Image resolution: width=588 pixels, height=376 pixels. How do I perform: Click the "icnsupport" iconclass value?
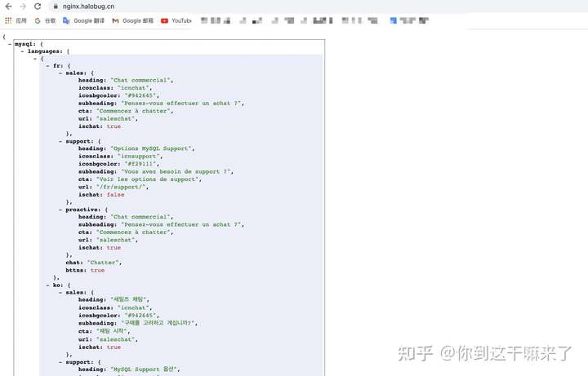[x=139, y=156]
